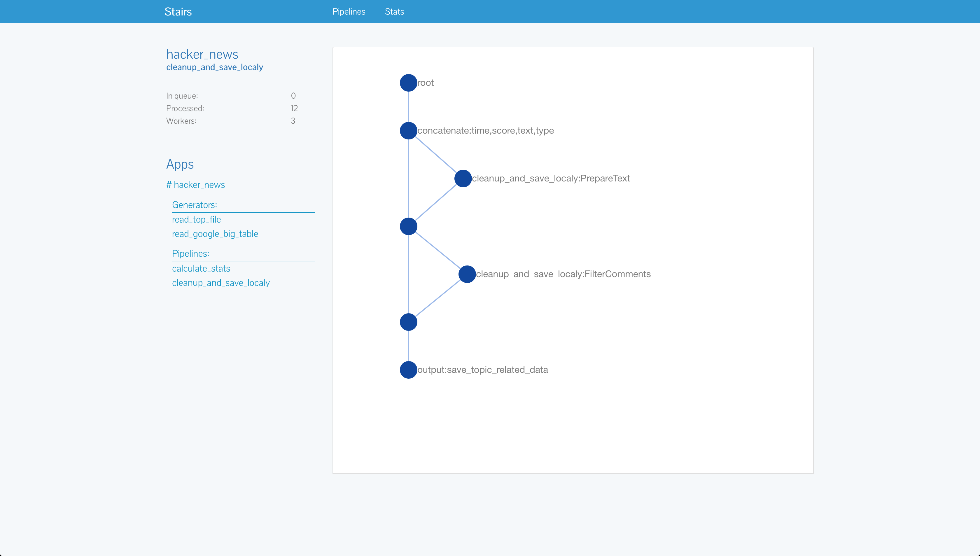This screenshot has height=556, width=980.
Task: Open the calculate_stats pipeline
Action: (201, 268)
